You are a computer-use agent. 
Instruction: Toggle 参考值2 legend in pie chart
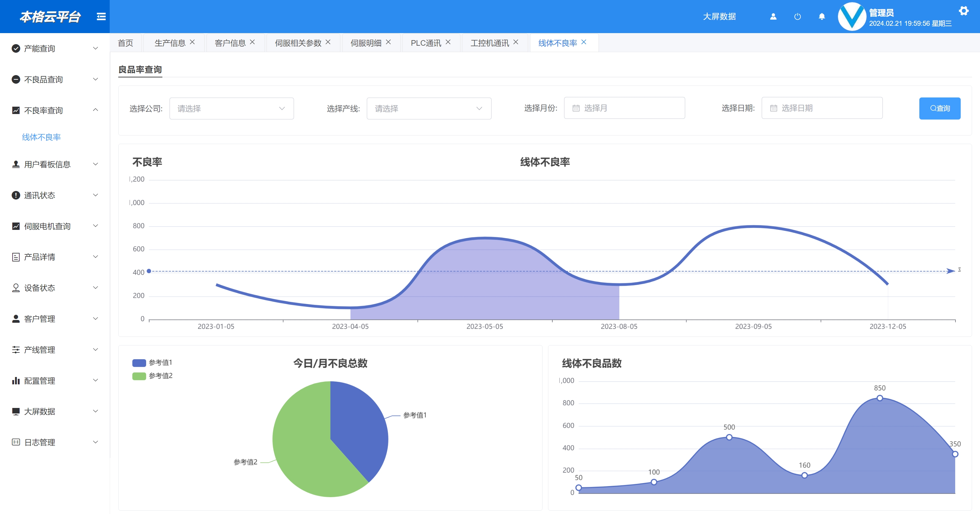pyautogui.click(x=152, y=376)
